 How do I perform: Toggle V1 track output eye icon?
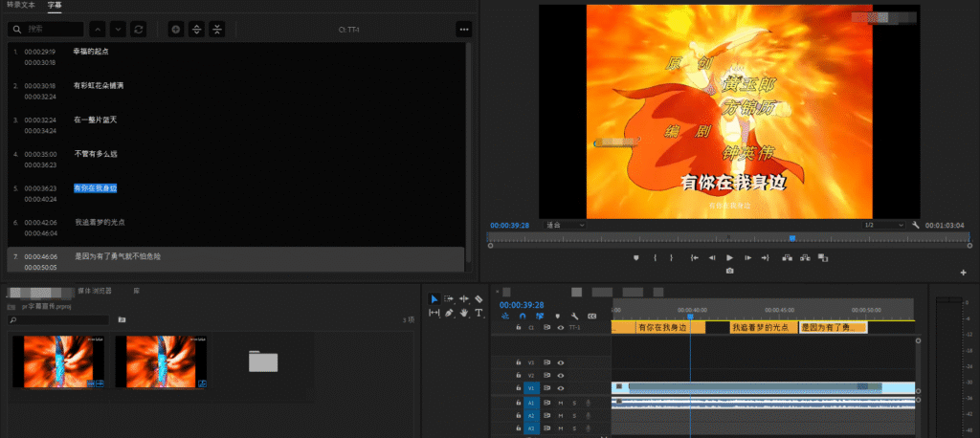tap(561, 388)
